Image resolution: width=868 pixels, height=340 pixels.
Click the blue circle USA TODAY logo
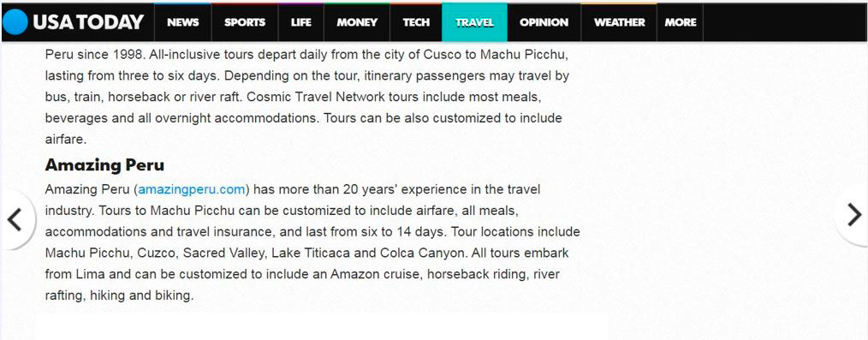pos(15,22)
